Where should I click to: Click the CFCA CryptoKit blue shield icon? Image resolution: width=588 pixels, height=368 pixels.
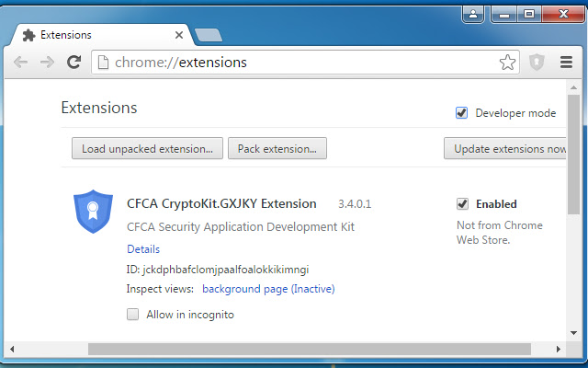pos(92,212)
